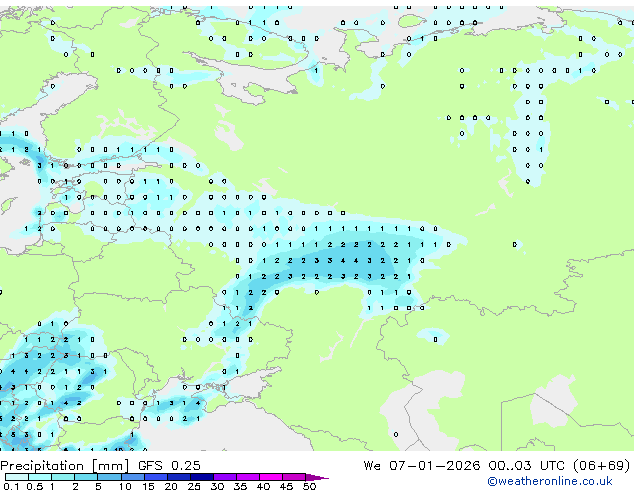Click the legend arrow tip above 50 mm

point(317,478)
